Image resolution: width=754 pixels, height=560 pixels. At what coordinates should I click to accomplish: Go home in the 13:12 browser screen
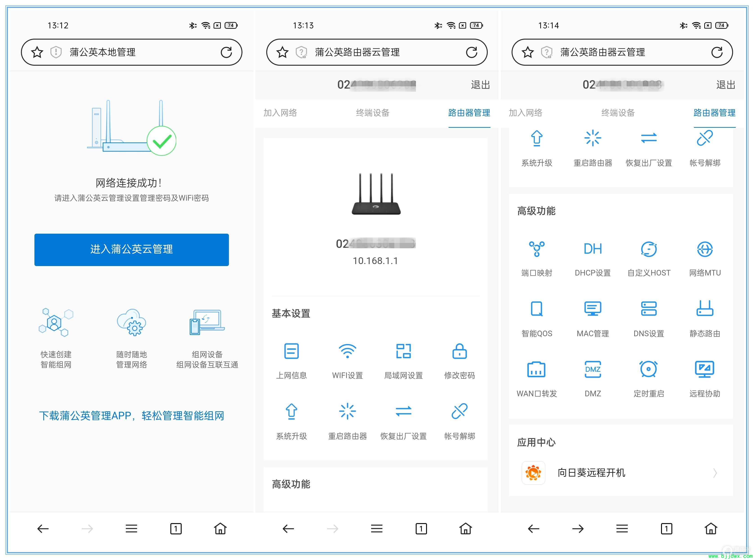[x=220, y=529]
